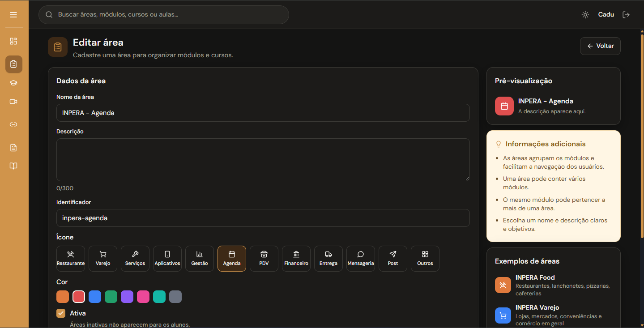Screen dimensions: 644x328
Task: Click the Identificador input field
Action: (x=263, y=218)
